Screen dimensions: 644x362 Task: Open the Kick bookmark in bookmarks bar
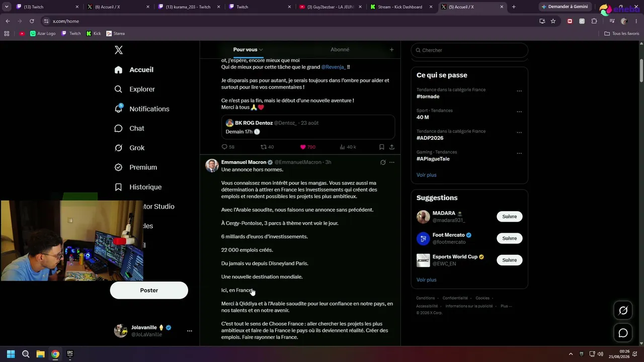click(94, 34)
